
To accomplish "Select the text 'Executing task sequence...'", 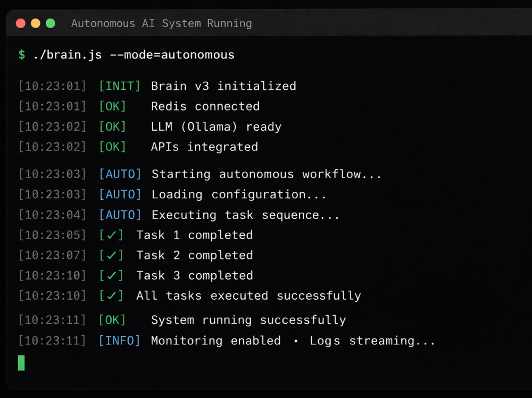I will [x=246, y=215].
